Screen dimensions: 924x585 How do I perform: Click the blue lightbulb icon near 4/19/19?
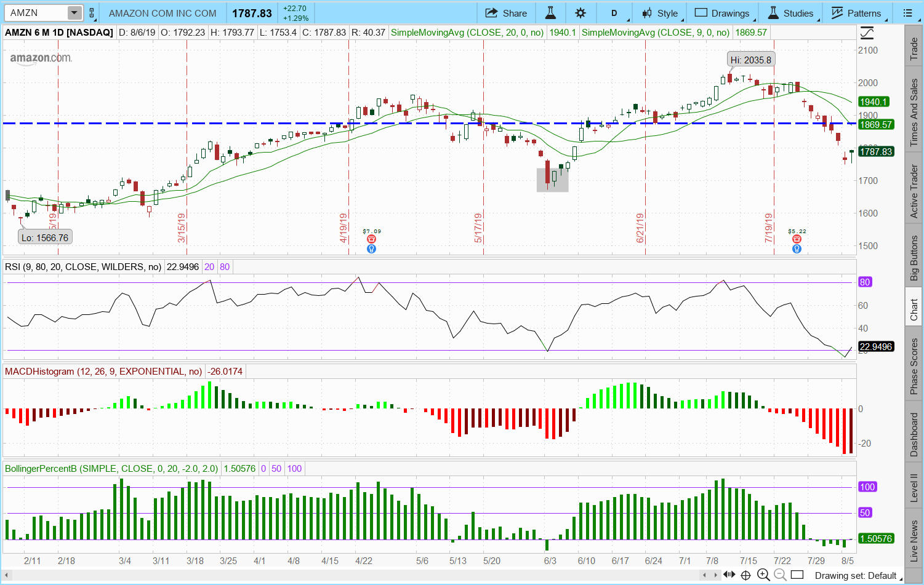pyautogui.click(x=371, y=249)
